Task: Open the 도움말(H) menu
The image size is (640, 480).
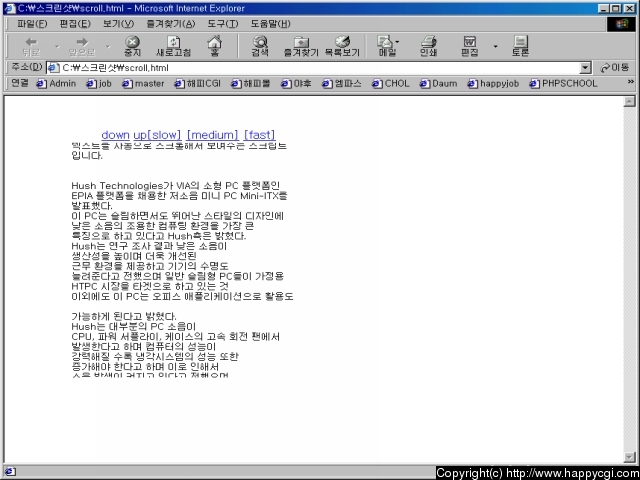Action: click(x=270, y=24)
